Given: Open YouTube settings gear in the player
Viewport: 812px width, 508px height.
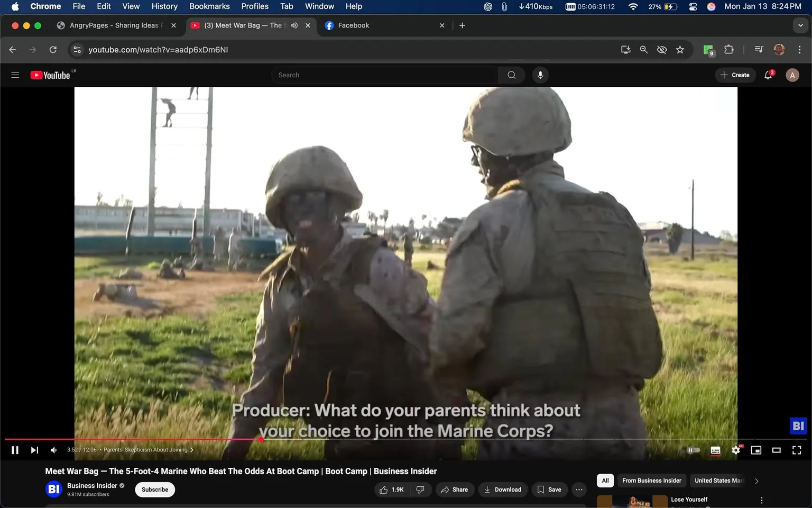Looking at the screenshot, I should pos(735,450).
